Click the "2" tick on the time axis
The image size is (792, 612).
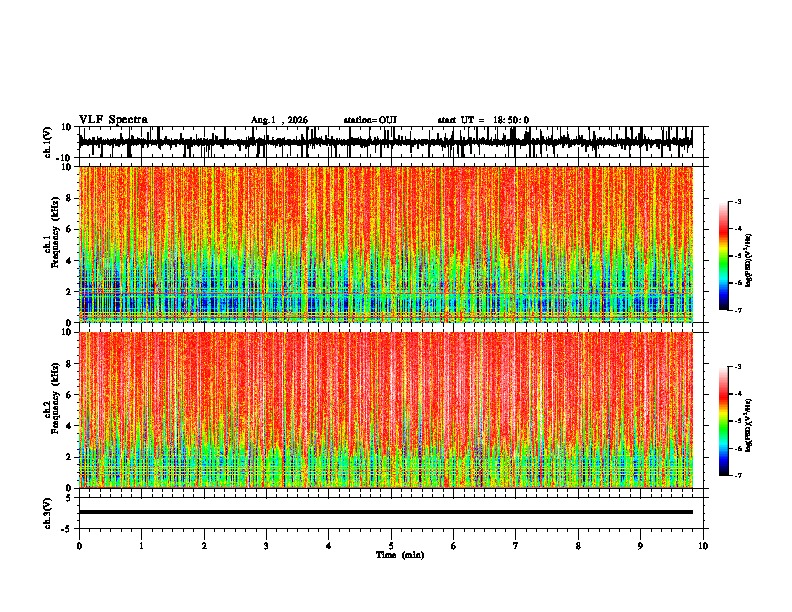(x=204, y=546)
